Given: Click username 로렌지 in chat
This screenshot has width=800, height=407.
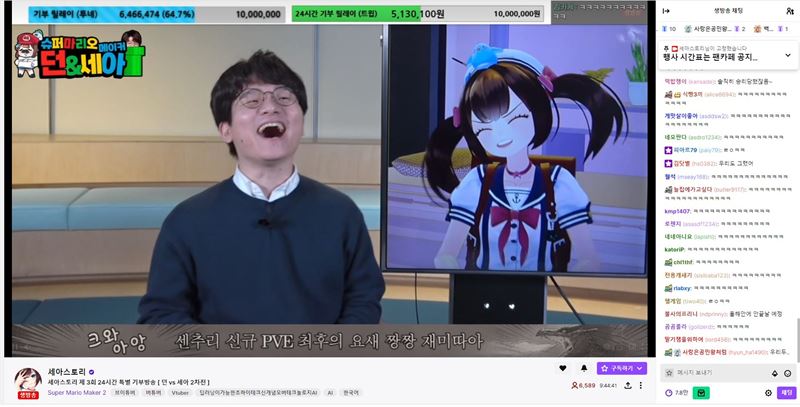Looking at the screenshot, I should 672,223.
